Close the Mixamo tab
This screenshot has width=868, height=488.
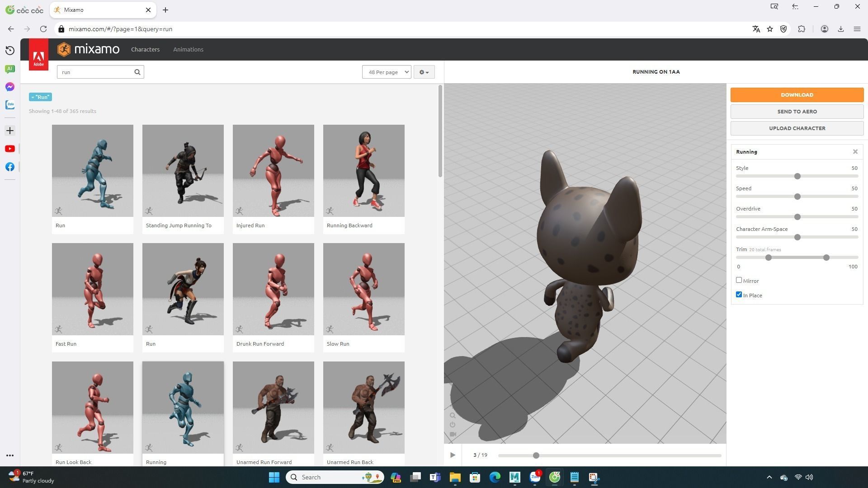click(148, 10)
